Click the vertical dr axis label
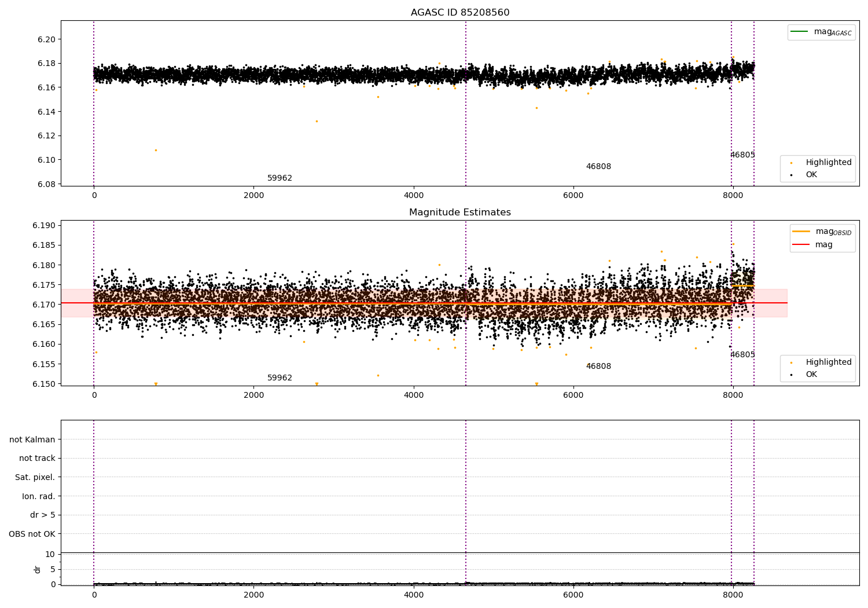This screenshot has height=608, width=868. pyautogui.click(x=38, y=569)
